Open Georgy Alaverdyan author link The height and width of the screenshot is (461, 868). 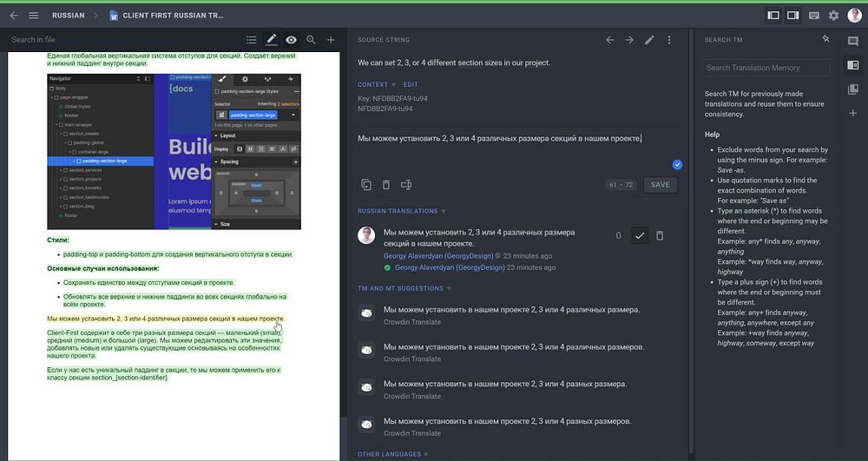coord(437,256)
